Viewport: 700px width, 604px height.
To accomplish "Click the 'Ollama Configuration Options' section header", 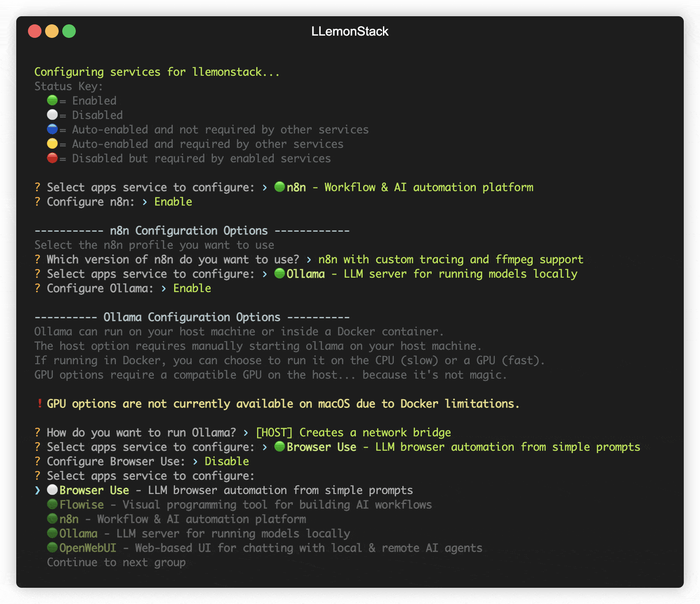I will pyautogui.click(x=192, y=317).
